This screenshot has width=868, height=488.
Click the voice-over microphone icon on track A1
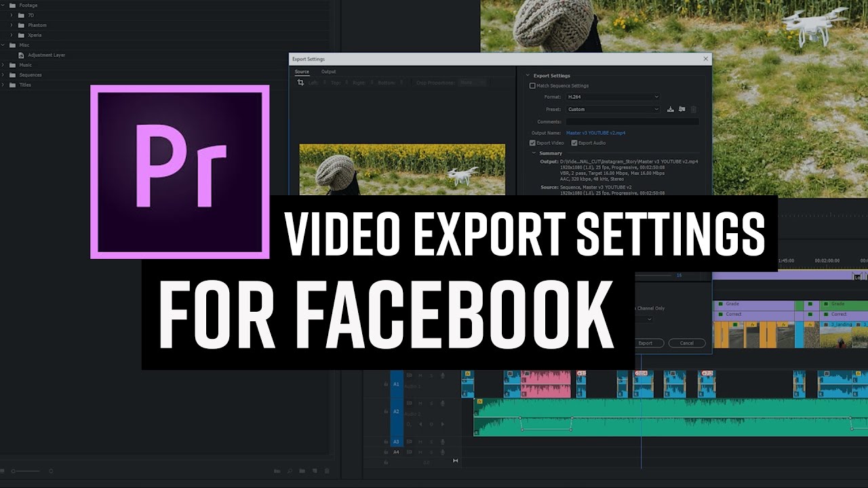[442, 375]
